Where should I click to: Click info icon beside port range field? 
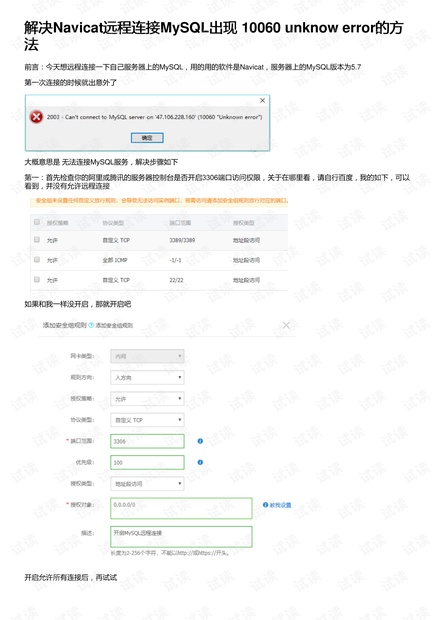coord(200,441)
